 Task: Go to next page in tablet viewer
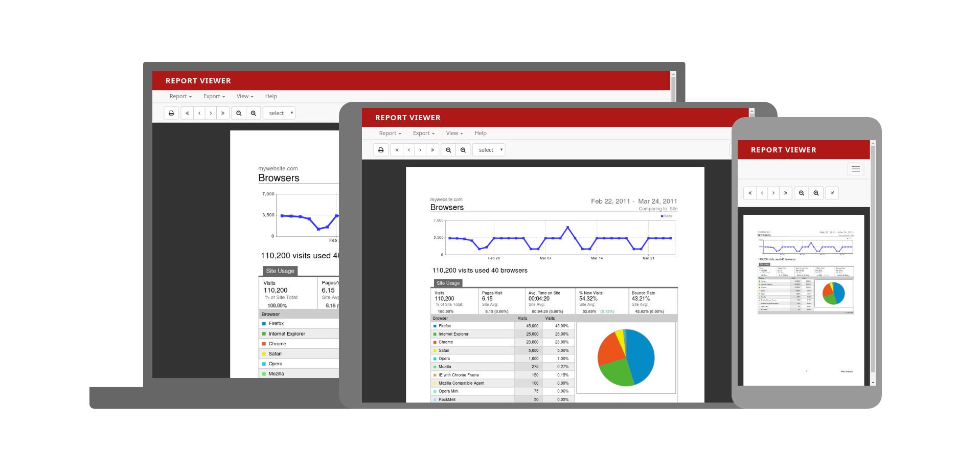point(420,150)
